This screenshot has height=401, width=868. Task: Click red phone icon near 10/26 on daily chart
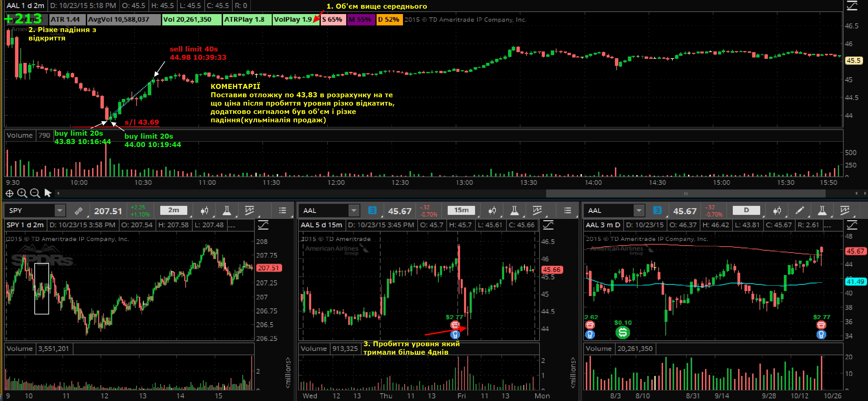coord(821,325)
